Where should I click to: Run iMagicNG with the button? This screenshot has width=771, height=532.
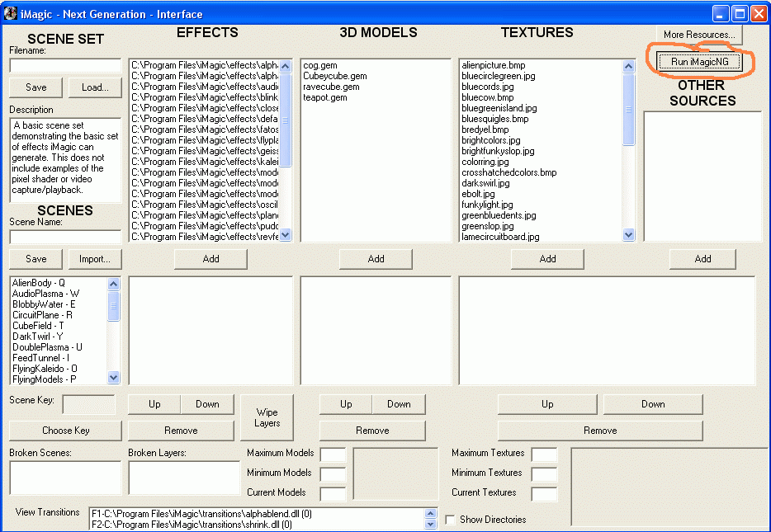(x=699, y=62)
